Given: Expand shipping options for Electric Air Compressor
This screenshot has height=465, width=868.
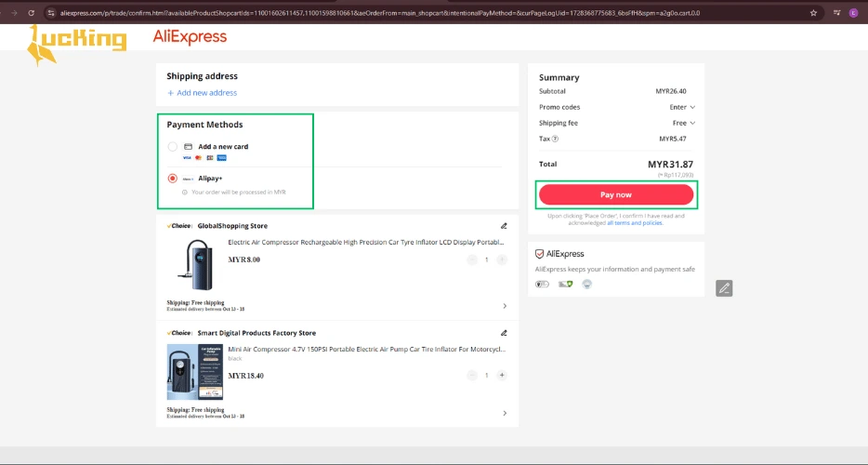Looking at the screenshot, I should 505,306.
